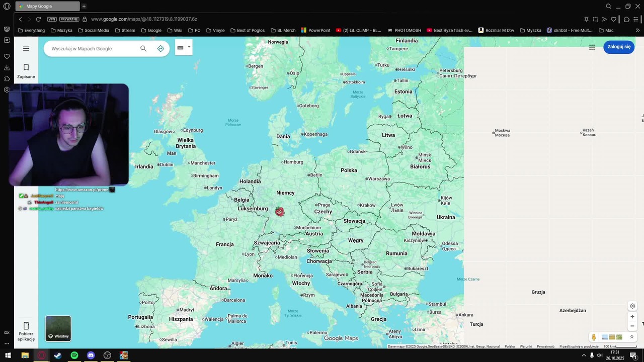The height and width of the screenshot is (362, 644).
Task: Select the Mapy Google tab
Action: pos(47,6)
